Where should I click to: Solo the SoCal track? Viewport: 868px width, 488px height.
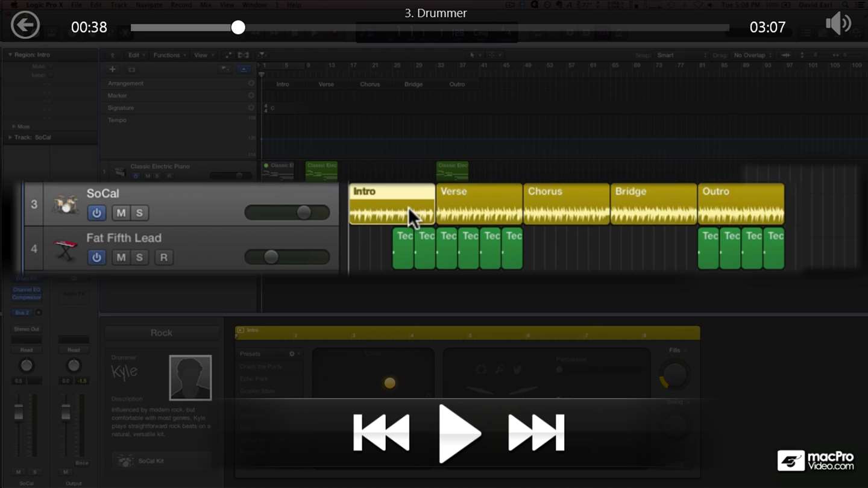click(x=139, y=213)
